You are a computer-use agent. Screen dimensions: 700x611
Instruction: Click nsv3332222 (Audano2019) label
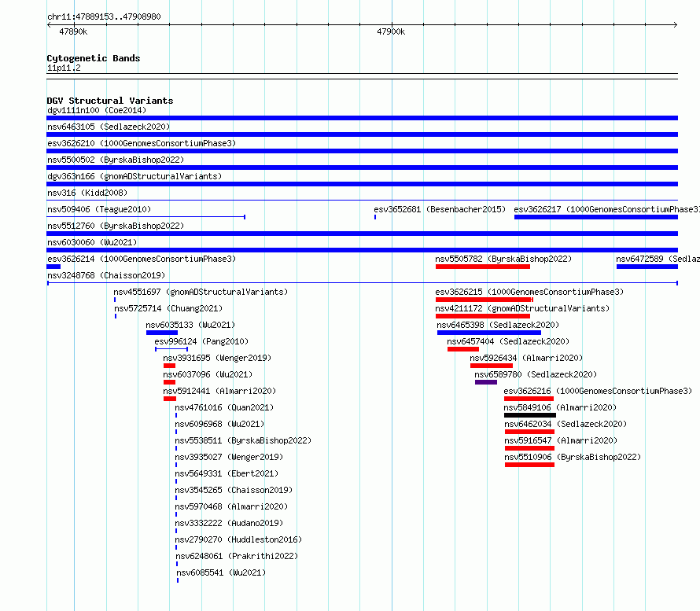pyautogui.click(x=229, y=523)
